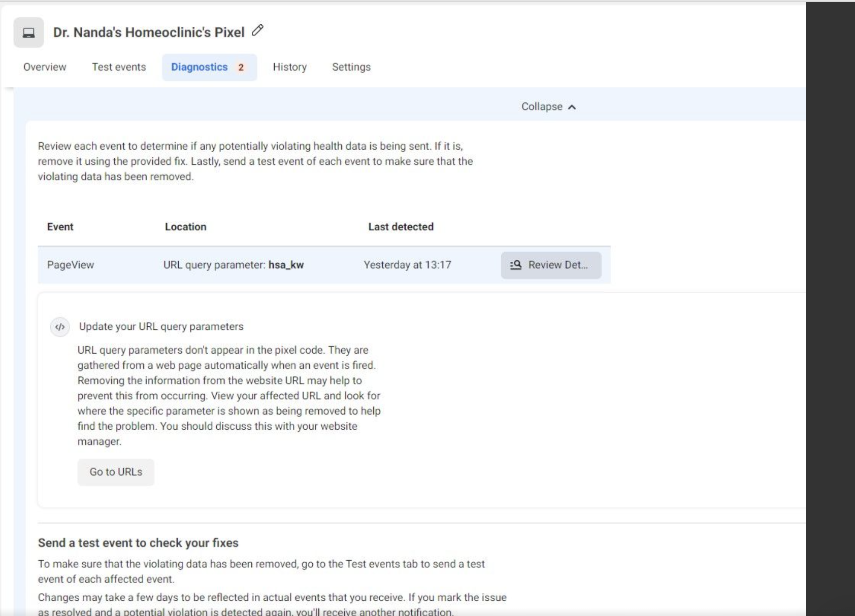
Task: Click the hsa_kw query parameter text
Action: (x=286, y=265)
